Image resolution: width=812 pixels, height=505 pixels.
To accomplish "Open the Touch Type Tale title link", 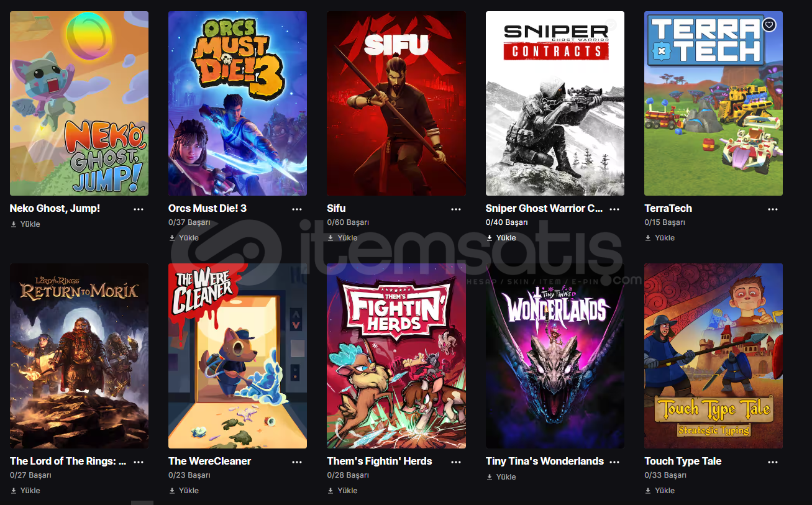I will pos(683,461).
